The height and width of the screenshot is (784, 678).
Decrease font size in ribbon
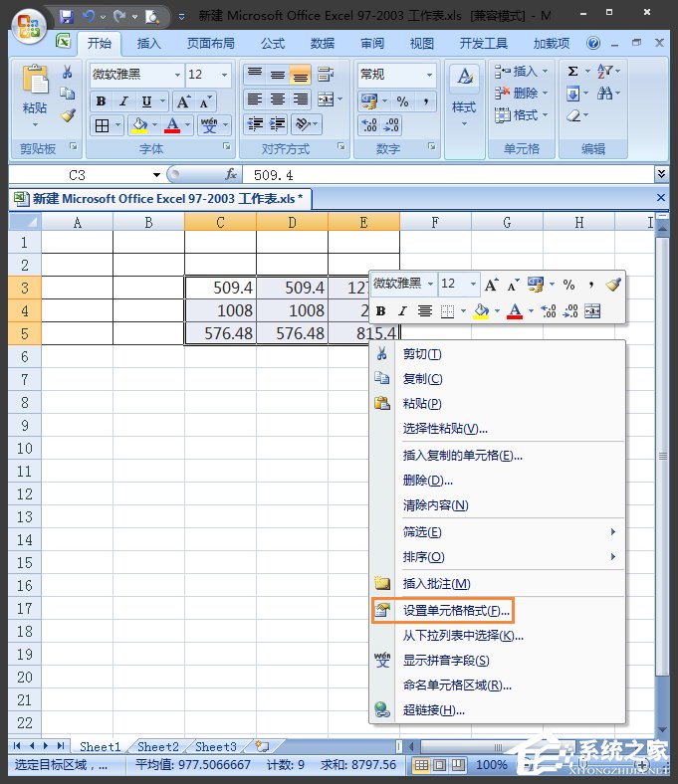(x=205, y=102)
